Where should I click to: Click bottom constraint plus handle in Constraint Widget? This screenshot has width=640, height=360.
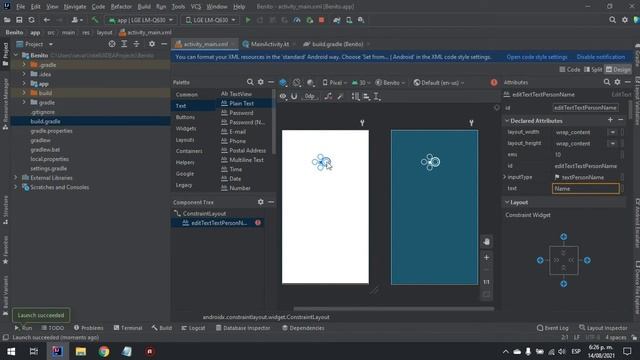click(x=564, y=284)
